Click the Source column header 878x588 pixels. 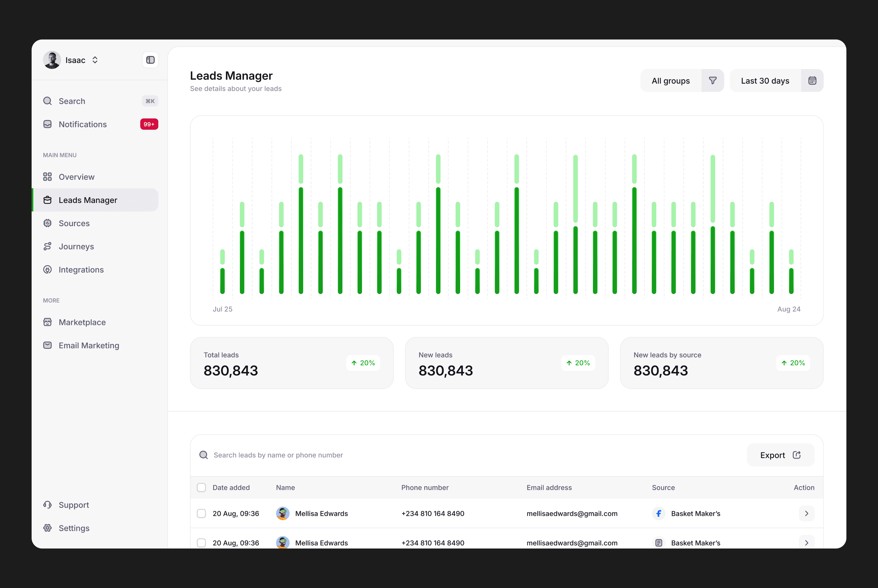(x=663, y=488)
